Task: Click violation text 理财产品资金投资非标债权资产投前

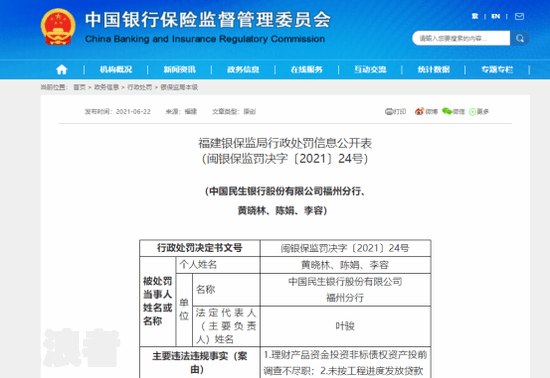Action: click(349, 355)
